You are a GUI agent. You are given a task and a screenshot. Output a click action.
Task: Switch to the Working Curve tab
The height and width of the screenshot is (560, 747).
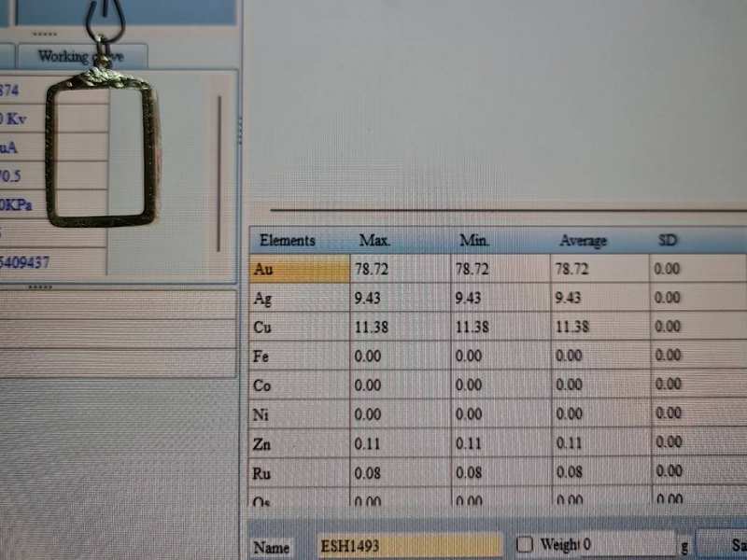(79, 56)
